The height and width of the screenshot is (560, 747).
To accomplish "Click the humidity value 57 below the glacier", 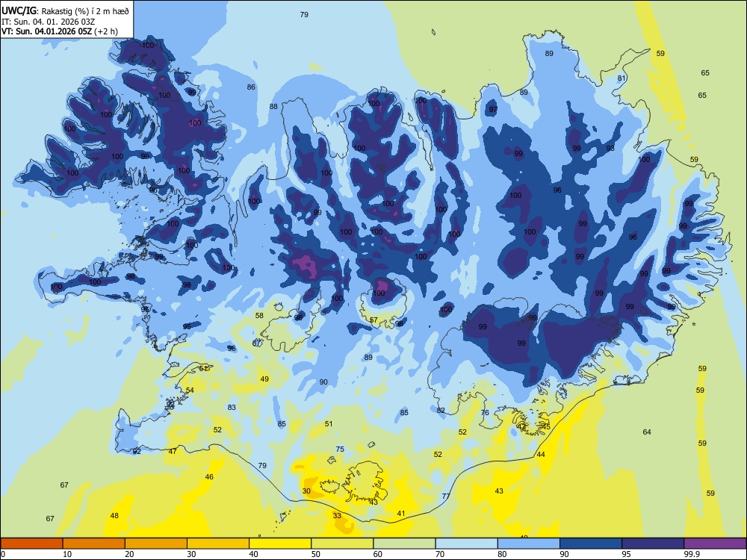I will 373,320.
